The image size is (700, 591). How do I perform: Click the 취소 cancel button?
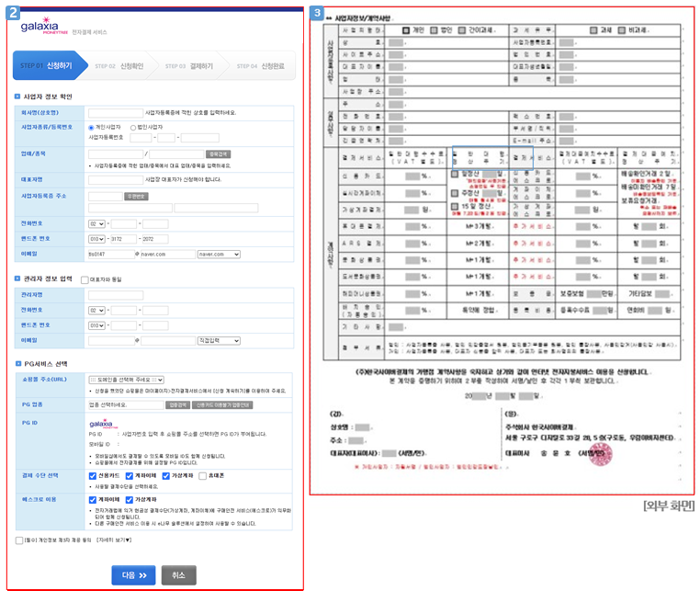click(178, 575)
